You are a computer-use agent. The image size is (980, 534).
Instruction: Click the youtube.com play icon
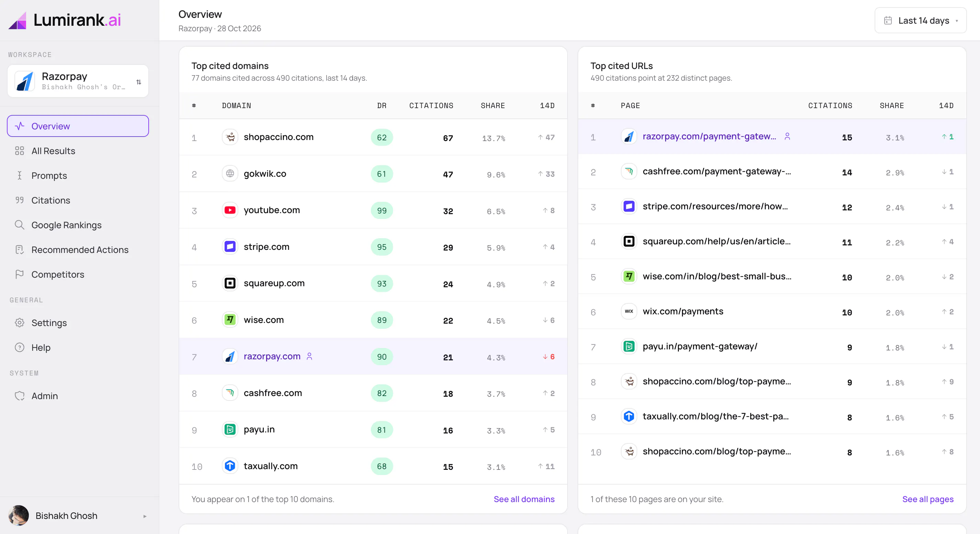tap(230, 210)
